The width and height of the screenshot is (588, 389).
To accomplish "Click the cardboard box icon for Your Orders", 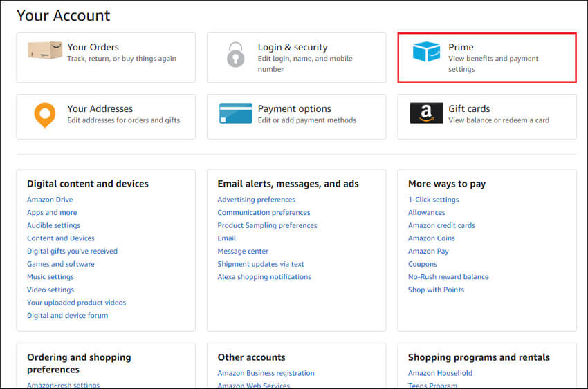I will click(45, 50).
